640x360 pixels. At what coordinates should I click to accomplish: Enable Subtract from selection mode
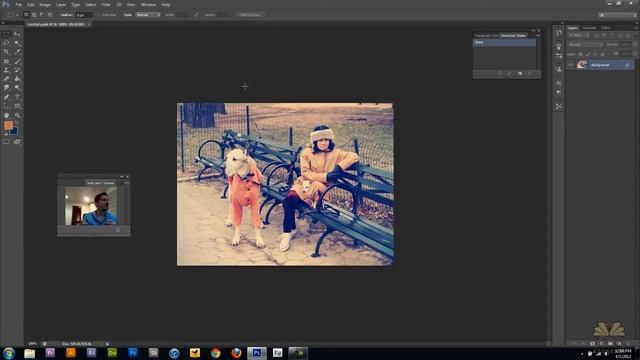(42, 15)
